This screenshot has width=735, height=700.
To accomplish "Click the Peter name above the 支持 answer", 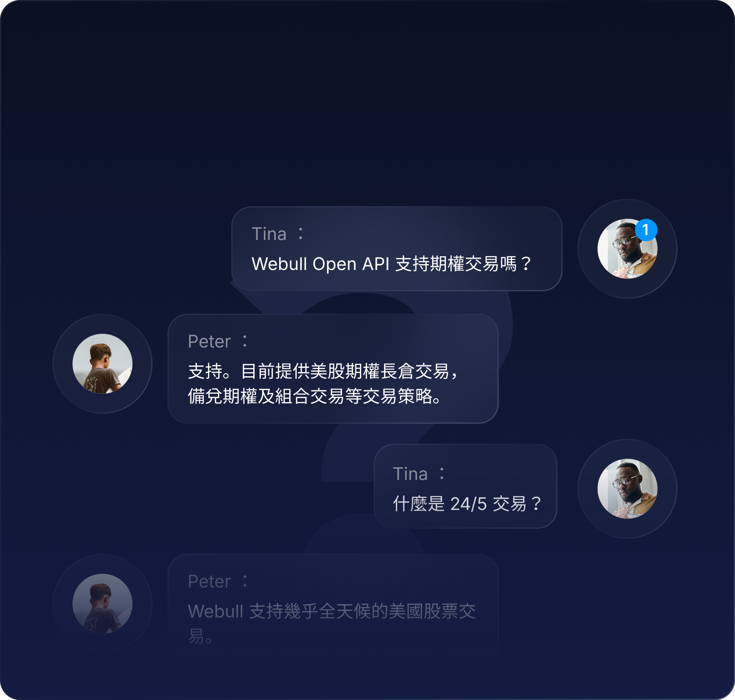I will point(209,342).
